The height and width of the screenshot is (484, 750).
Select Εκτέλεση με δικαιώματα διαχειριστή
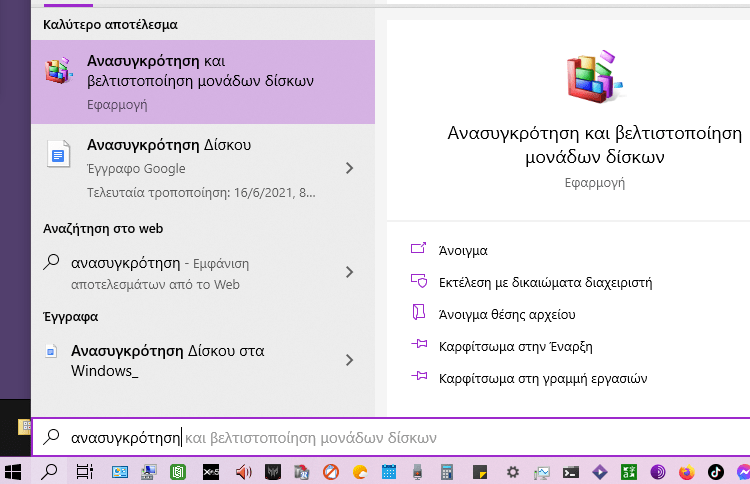(545, 282)
